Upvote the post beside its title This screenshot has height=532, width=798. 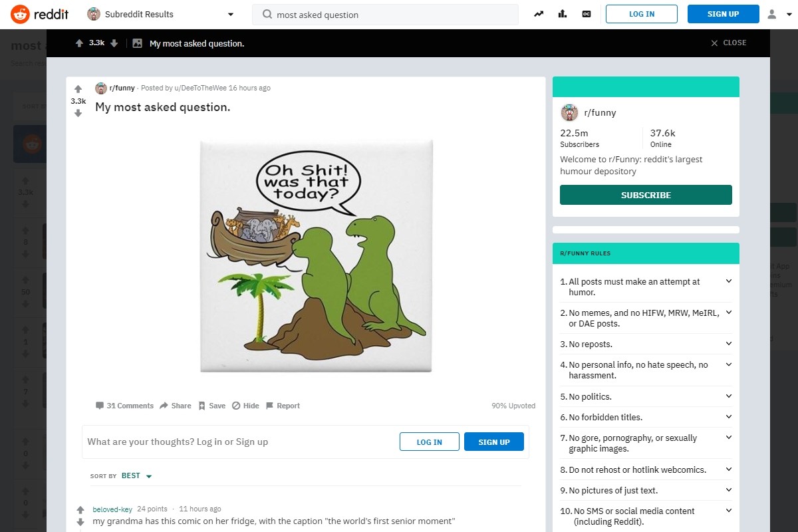(78, 89)
